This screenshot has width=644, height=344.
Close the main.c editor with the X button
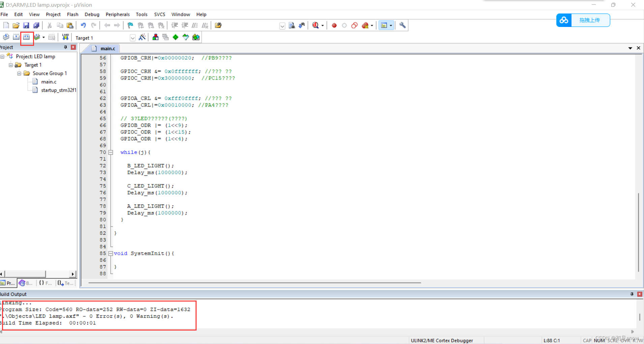coord(638,48)
